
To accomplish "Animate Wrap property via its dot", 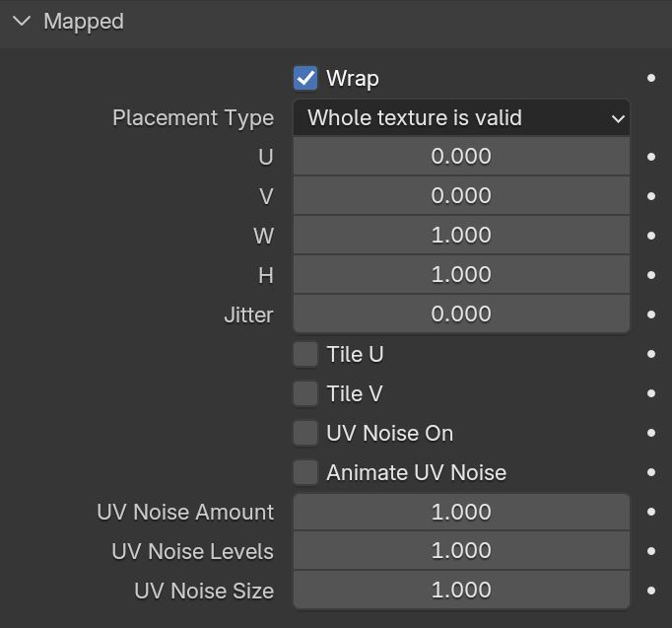I will tap(651, 78).
